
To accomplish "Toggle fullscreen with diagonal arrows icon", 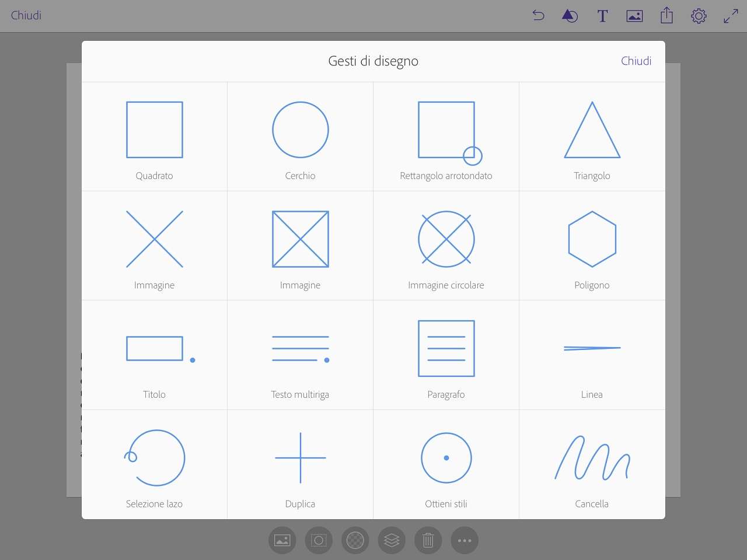I will 731,16.
